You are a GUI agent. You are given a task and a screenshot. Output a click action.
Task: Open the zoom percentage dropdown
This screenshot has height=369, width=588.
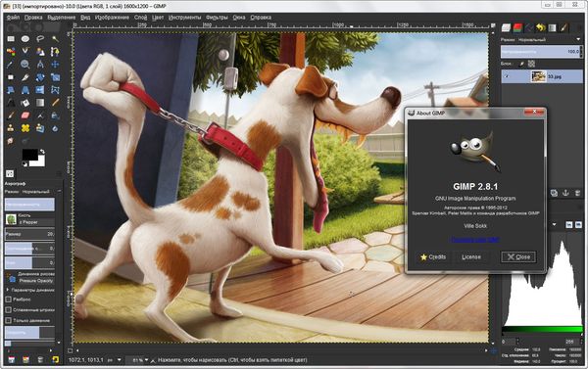(x=147, y=360)
